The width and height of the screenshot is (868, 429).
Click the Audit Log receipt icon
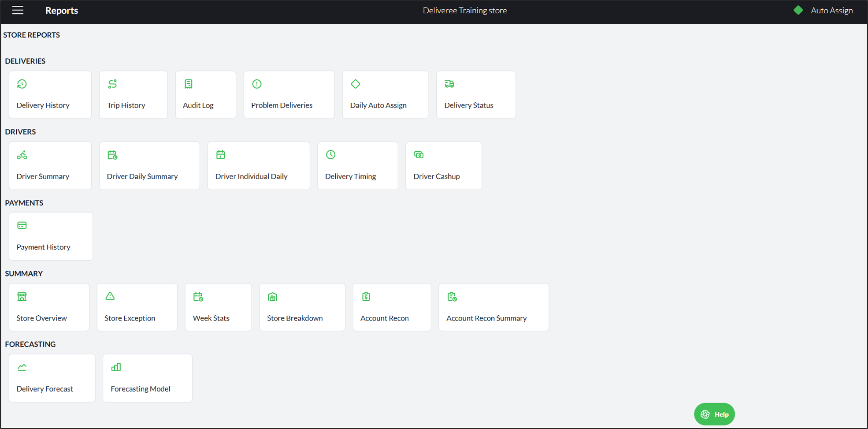tap(189, 84)
